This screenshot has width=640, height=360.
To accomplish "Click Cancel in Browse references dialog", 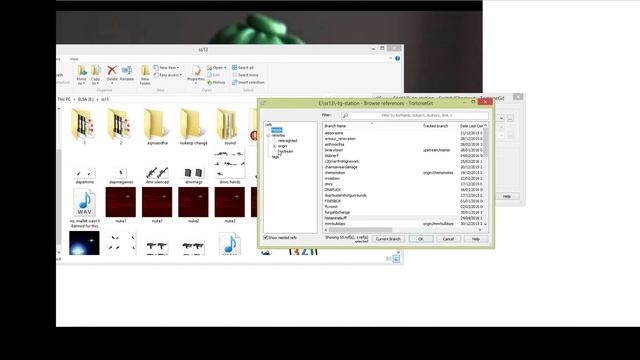I will 448,239.
